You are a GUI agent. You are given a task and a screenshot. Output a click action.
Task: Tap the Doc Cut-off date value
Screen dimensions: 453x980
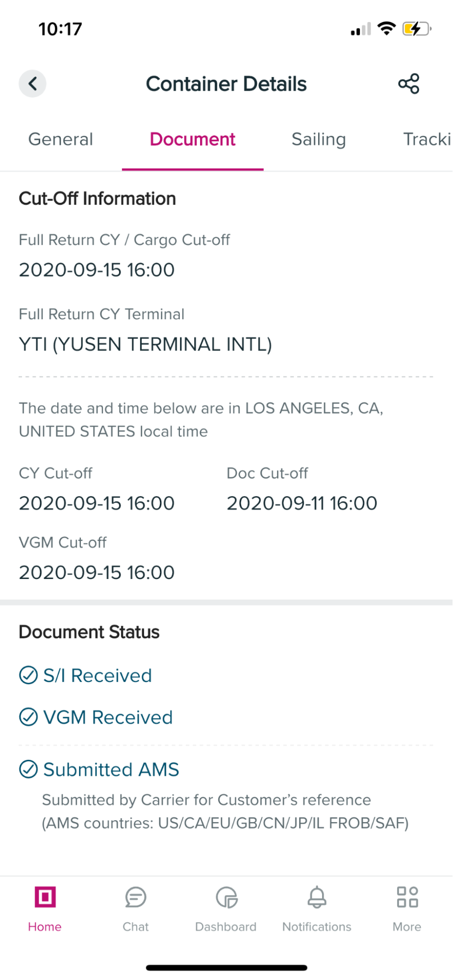[302, 503]
